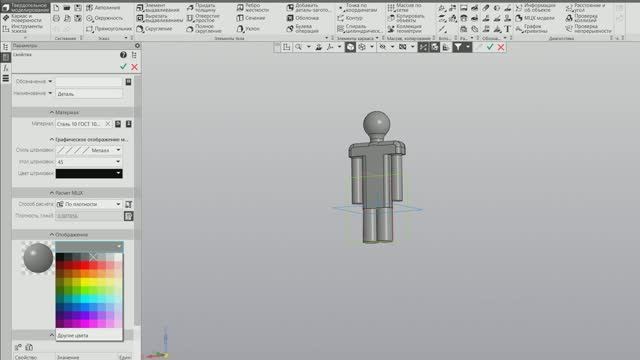640x360 pixels.
Task: Click Другие цвета option
Action: click(73, 336)
